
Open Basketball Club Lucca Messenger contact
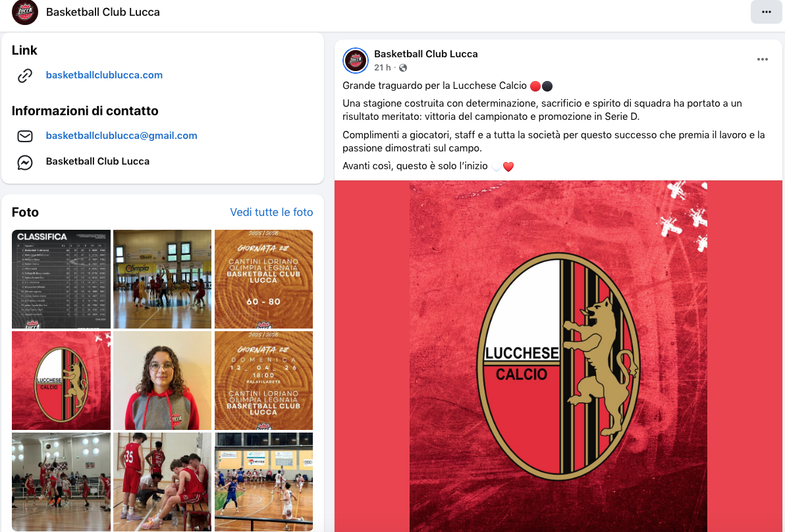(x=97, y=161)
